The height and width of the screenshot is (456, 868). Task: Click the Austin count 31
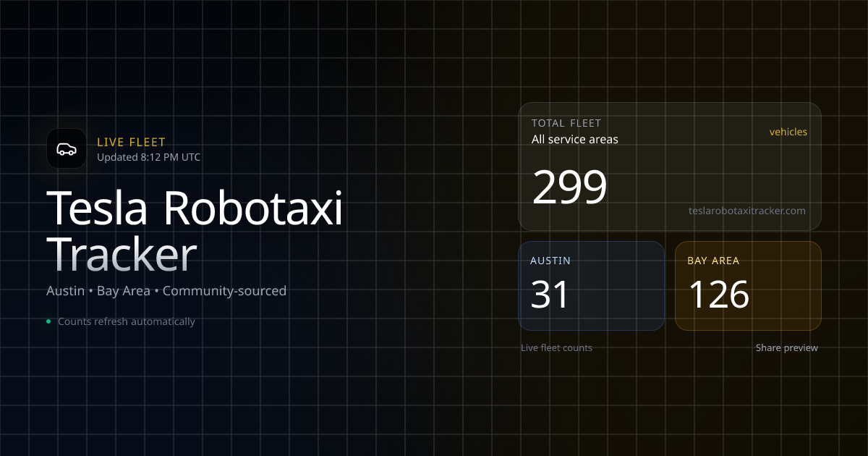click(x=550, y=295)
